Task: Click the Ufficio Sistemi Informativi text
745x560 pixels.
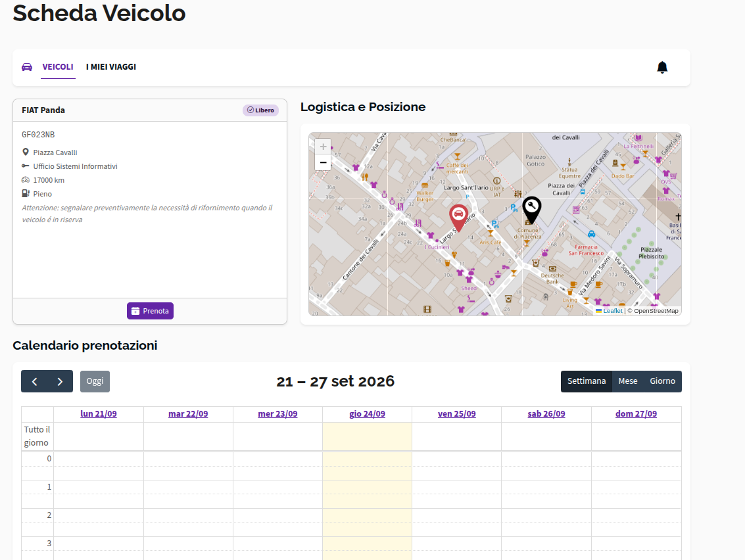Action: point(75,166)
